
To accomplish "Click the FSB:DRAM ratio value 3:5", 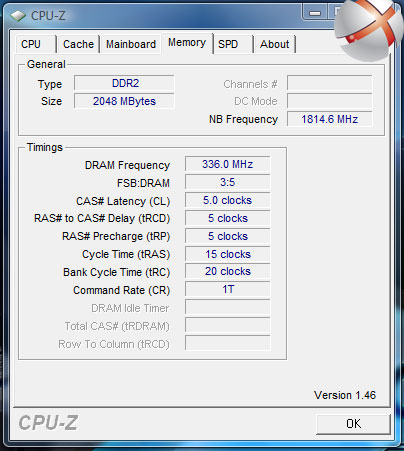I will (x=227, y=182).
